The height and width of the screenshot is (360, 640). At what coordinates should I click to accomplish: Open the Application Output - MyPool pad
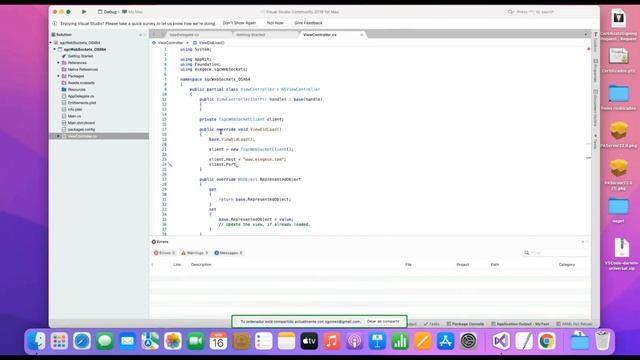(520, 324)
